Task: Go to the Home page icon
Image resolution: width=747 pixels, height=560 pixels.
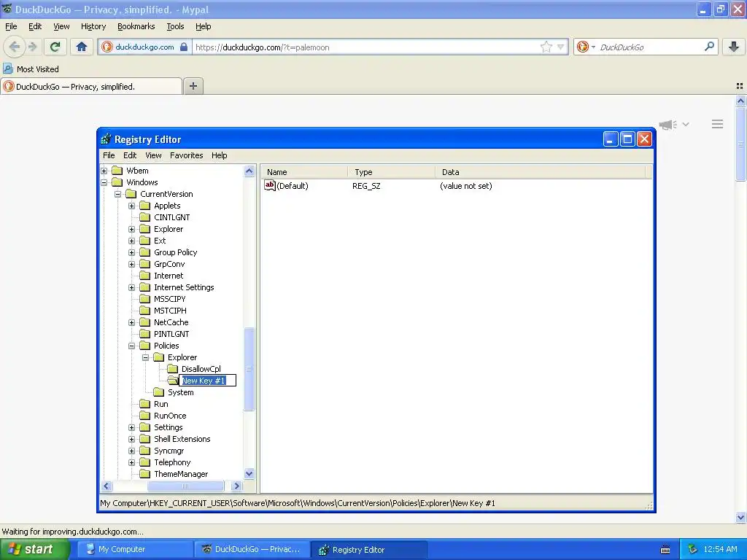Action: (82, 47)
